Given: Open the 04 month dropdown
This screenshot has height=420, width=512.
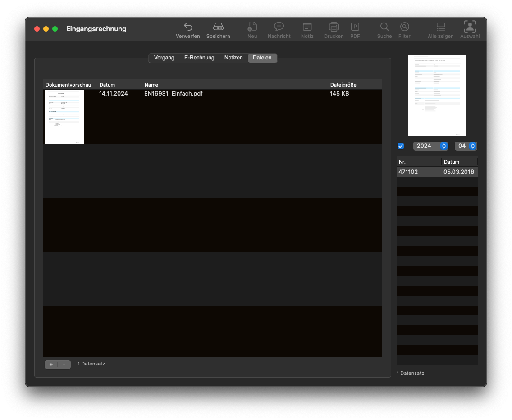Looking at the screenshot, I should pos(466,146).
